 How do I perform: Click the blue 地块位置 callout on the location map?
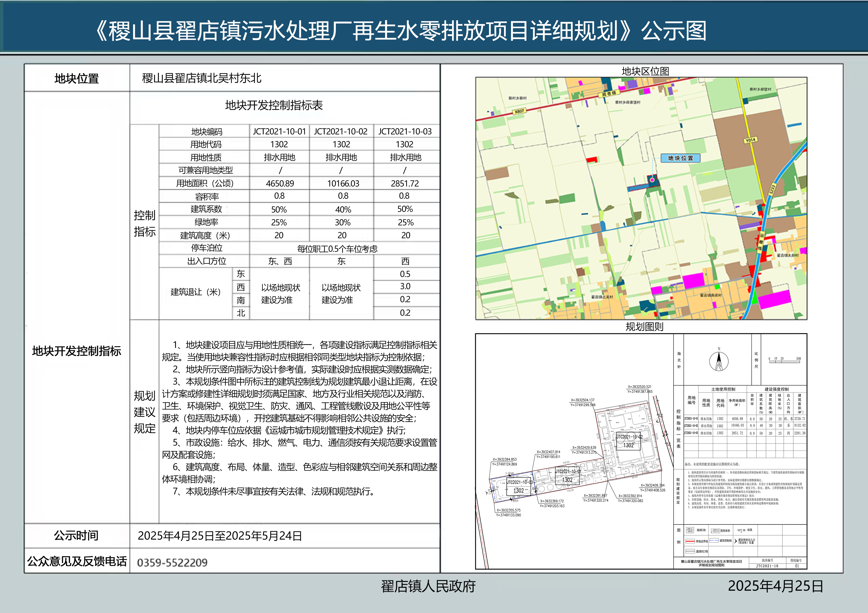[681, 158]
